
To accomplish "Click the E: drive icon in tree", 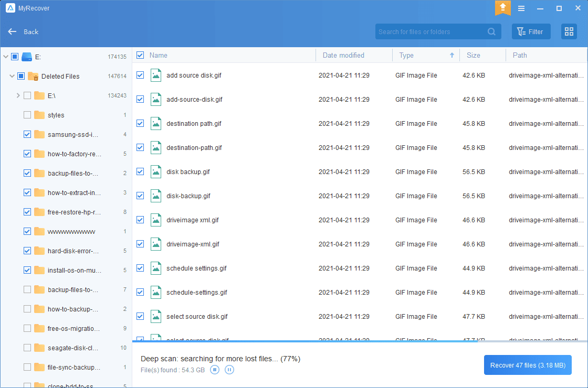I will click(27, 57).
